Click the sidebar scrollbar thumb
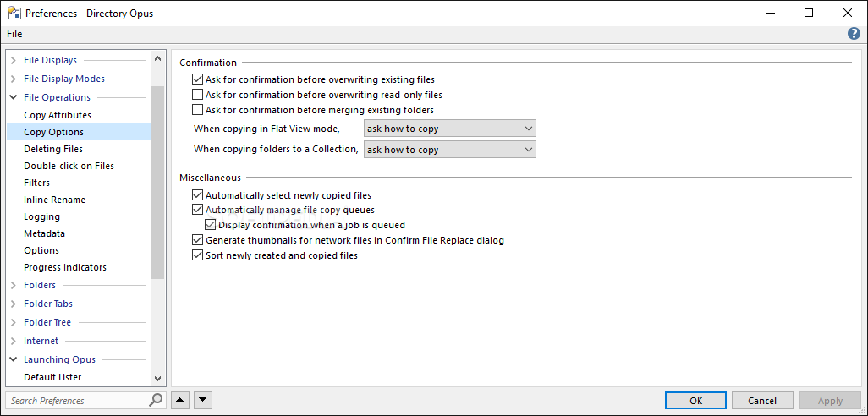The width and height of the screenshot is (868, 416). pos(157,182)
